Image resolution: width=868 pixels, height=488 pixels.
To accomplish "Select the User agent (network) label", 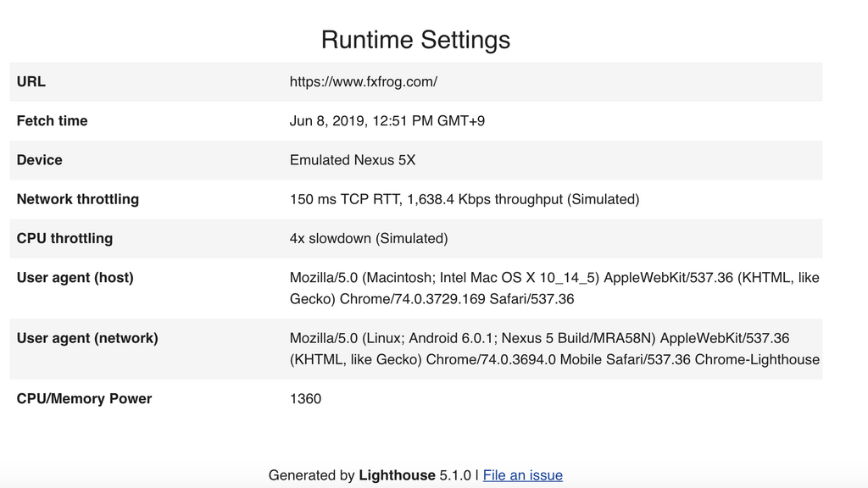I will tap(87, 338).
